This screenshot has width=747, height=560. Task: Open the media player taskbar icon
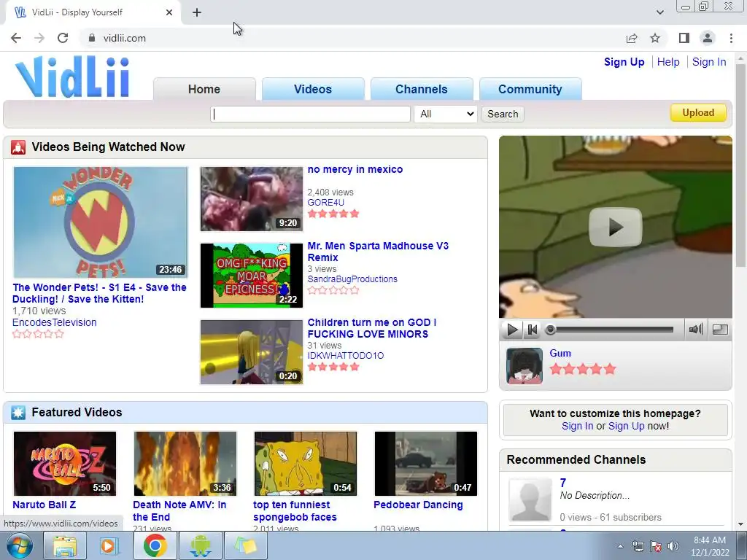[109, 545]
